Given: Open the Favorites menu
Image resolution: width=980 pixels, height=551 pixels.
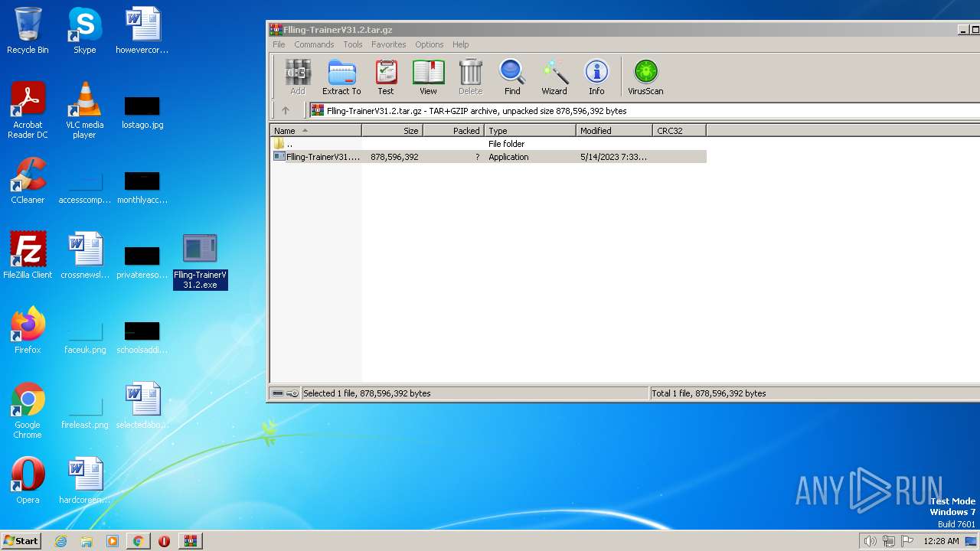Looking at the screenshot, I should pos(389,44).
